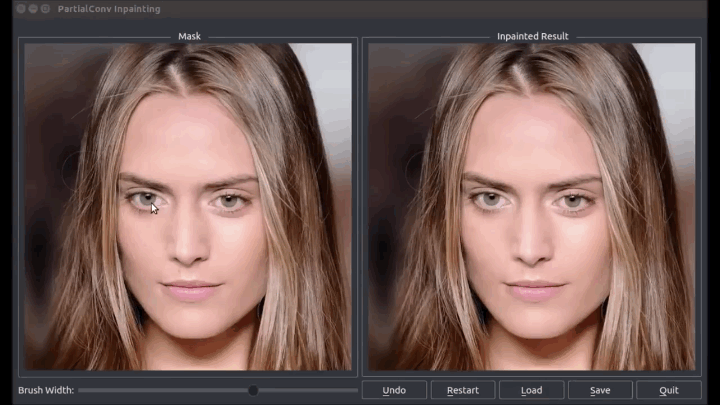Click the lips in the Mask canvas

(x=192, y=289)
